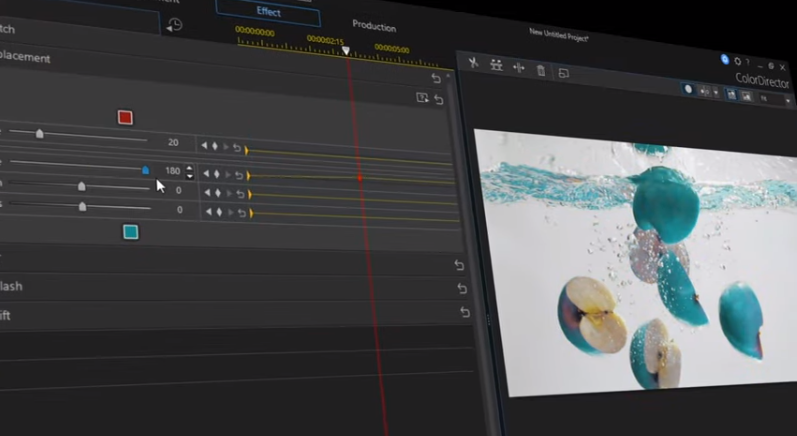
Task: Select yellow start keyframe in value 20 row
Action: click(247, 150)
